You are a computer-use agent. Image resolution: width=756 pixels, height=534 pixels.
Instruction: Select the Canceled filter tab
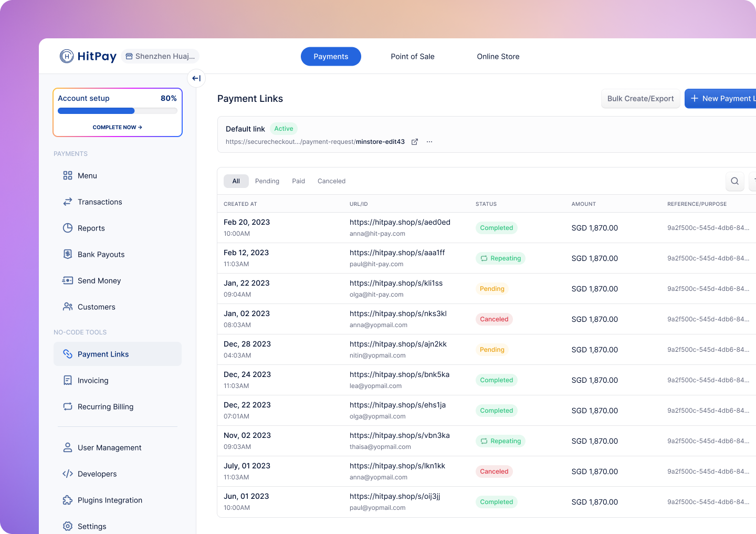coord(332,181)
